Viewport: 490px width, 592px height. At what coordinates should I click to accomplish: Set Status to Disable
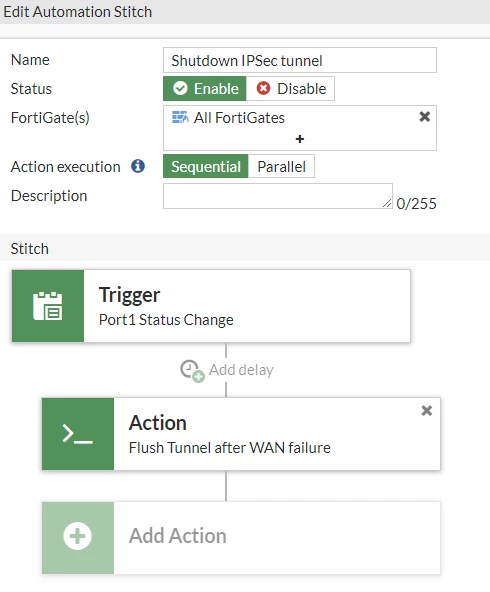[290, 89]
